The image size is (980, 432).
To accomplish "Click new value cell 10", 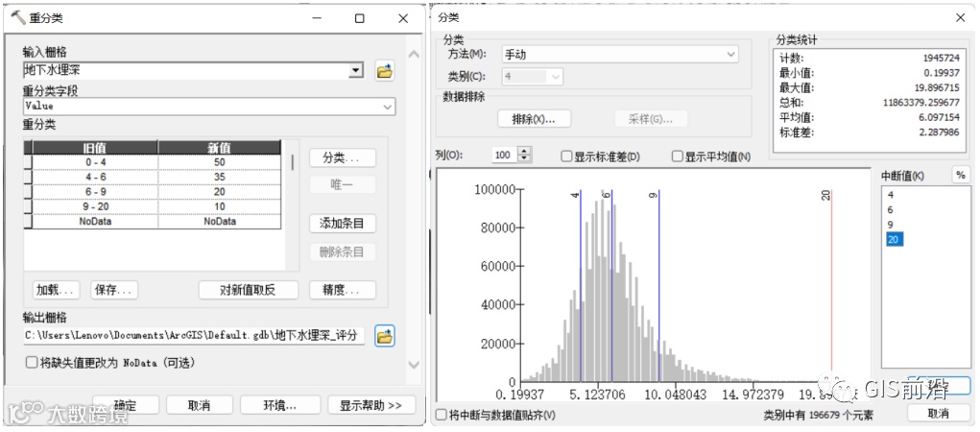I will 220,207.
